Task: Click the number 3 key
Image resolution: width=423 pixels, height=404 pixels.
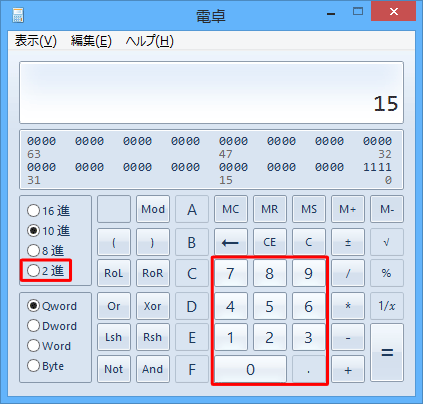Action: (309, 337)
